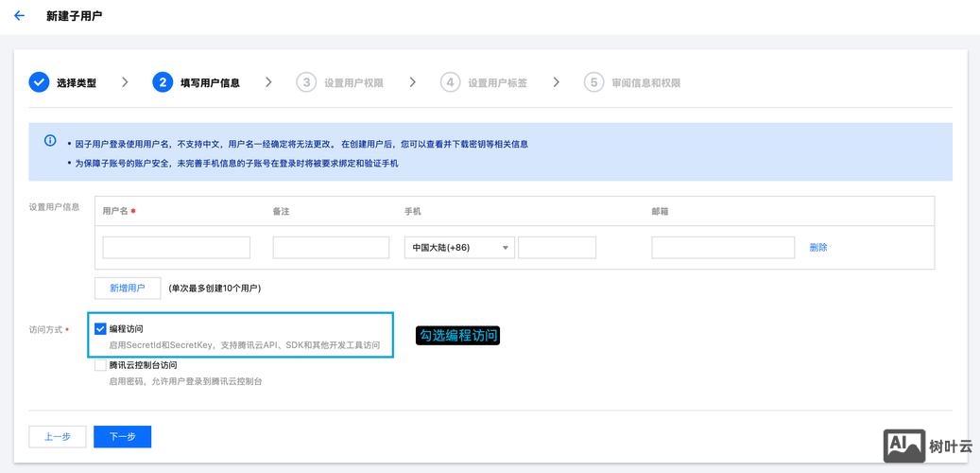Select step 2 circle 填写用户信息
Screen dimensions: 980x473
click(163, 82)
